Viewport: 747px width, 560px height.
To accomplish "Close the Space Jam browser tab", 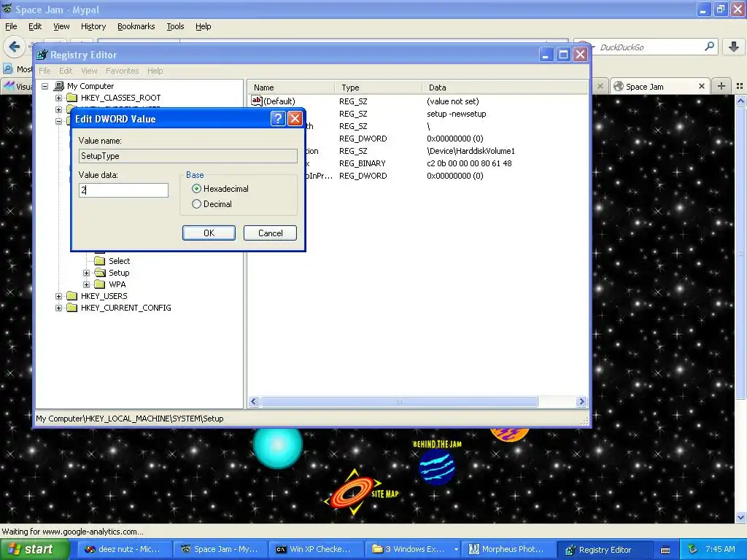I will [x=701, y=86].
